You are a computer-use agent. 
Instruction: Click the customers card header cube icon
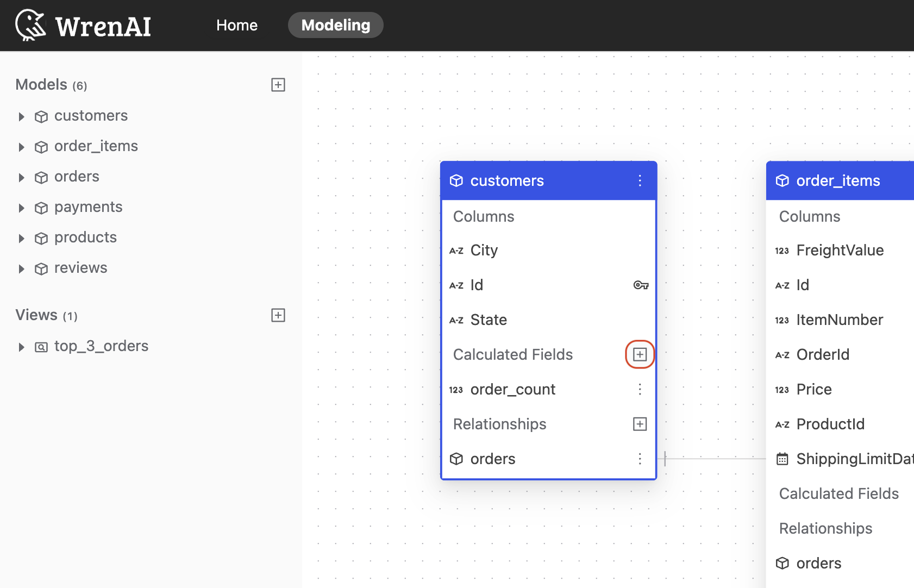tap(456, 180)
